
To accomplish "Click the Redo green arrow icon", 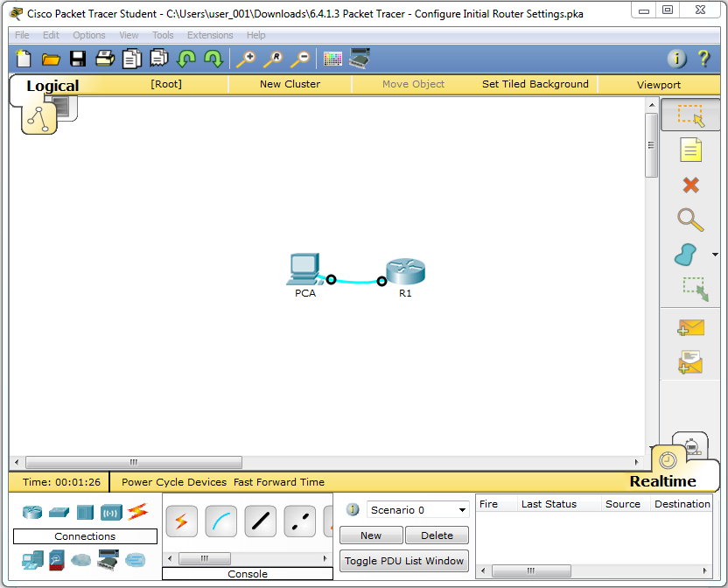I will 213,59.
